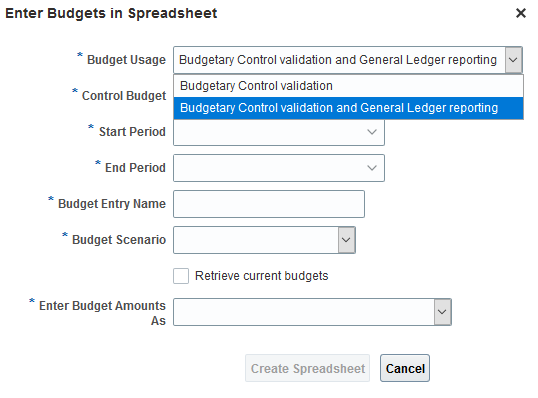Tick the Retrieve current budgets checkbox
This screenshot has width=538, height=398.
[x=181, y=276]
